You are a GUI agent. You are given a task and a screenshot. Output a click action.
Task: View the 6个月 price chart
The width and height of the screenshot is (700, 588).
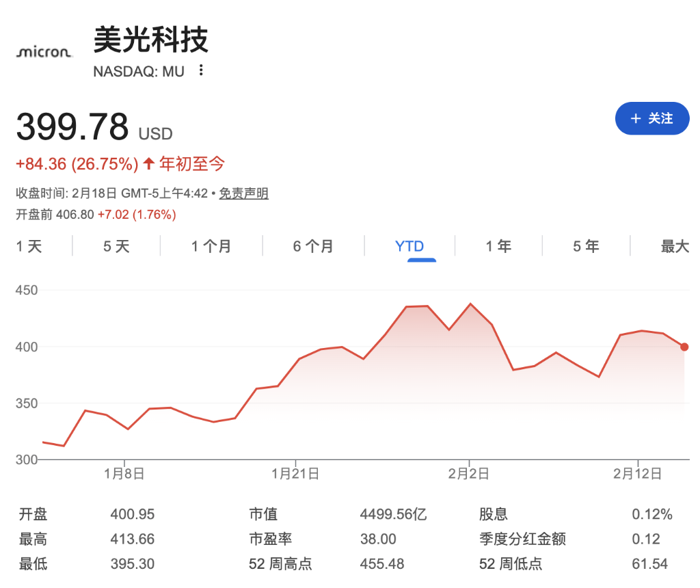[311, 246]
